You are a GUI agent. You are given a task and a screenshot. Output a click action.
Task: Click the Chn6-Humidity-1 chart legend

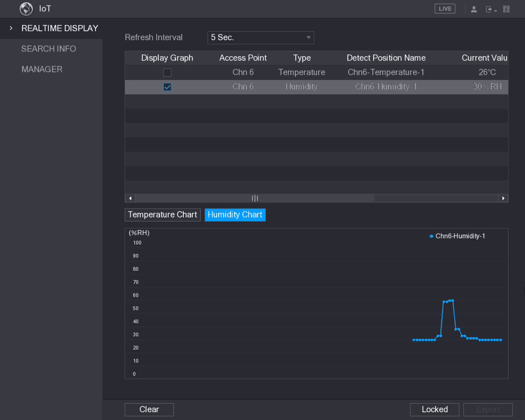[458, 236]
